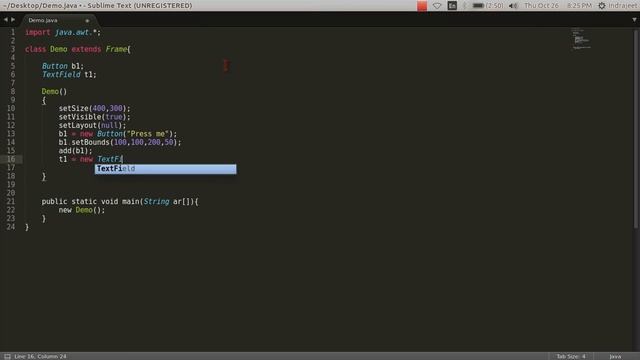Choose the TextField autocomplete suggestion
Image resolution: width=640 pixels, height=360 pixels.
[165, 169]
